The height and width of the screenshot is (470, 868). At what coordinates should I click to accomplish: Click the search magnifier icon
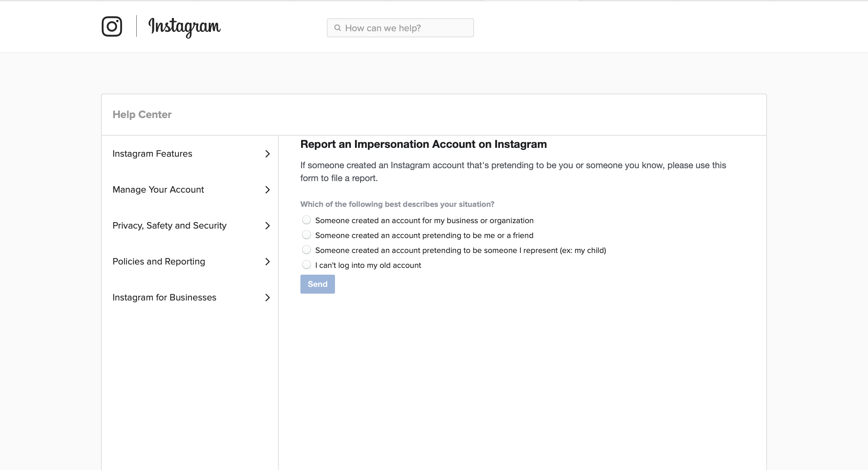337,28
